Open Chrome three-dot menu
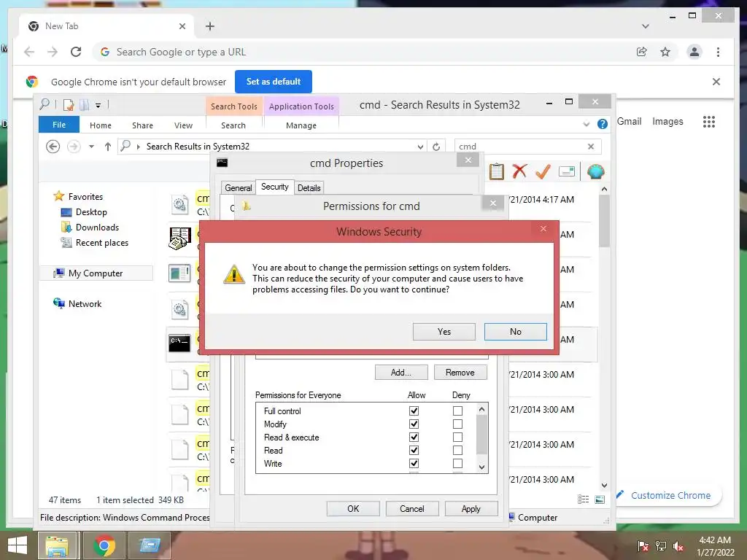This screenshot has height=560, width=747. [x=718, y=52]
